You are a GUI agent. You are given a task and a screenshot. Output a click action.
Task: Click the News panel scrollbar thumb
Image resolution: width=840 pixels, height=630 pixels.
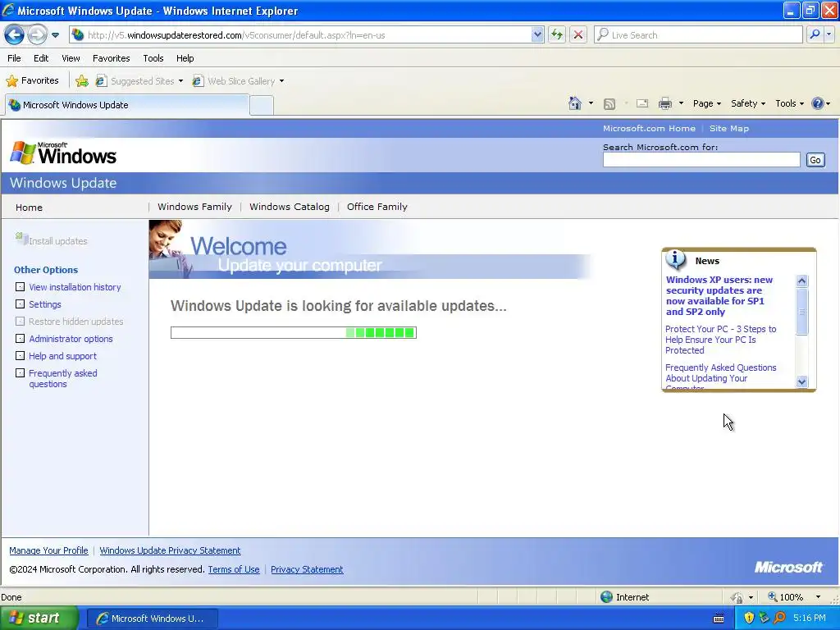tap(802, 312)
